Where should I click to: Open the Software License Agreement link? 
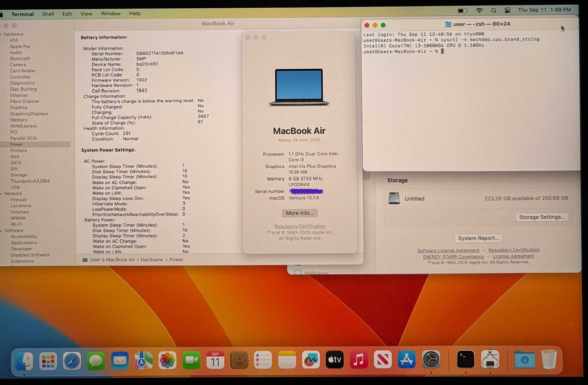click(448, 250)
